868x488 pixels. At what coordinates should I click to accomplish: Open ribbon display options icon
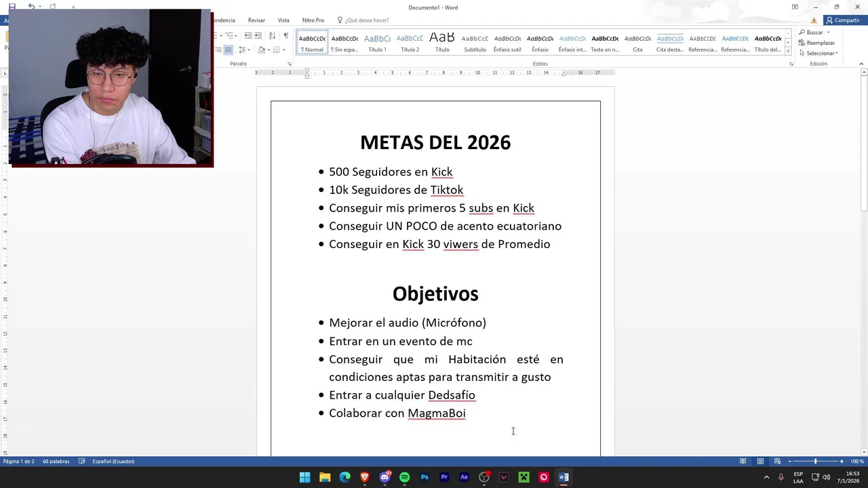(x=795, y=7)
